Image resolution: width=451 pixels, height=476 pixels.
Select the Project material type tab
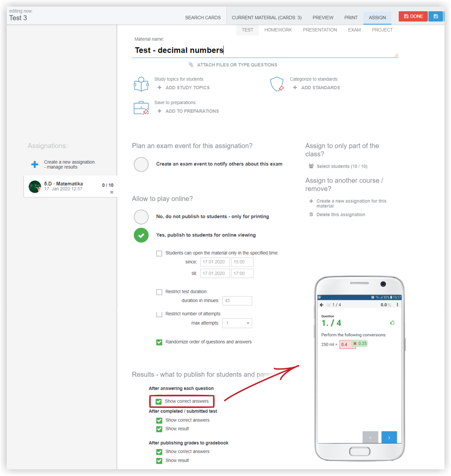point(382,30)
